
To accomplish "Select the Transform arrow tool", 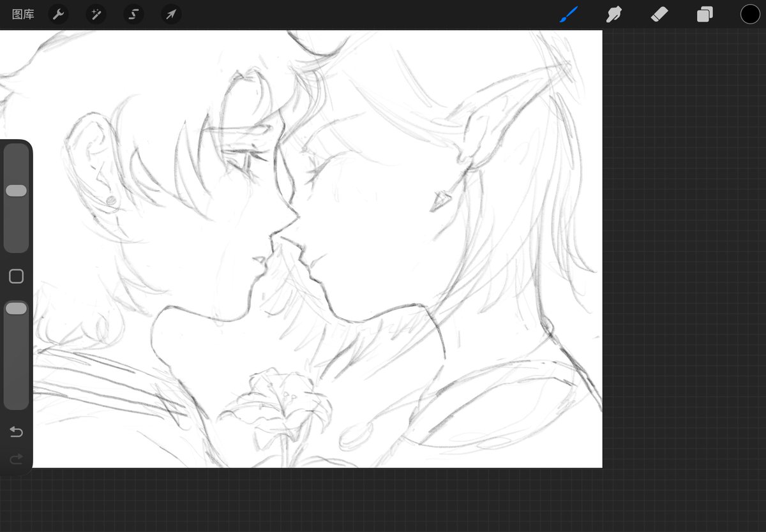I will point(171,14).
